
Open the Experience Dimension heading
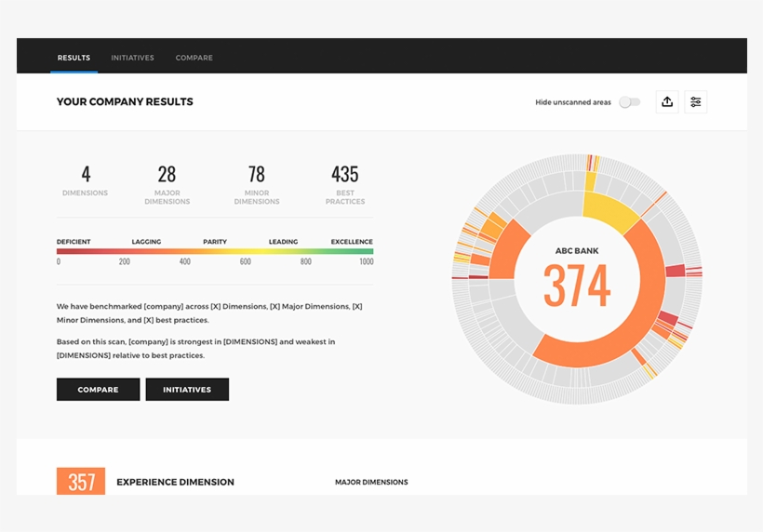(175, 482)
